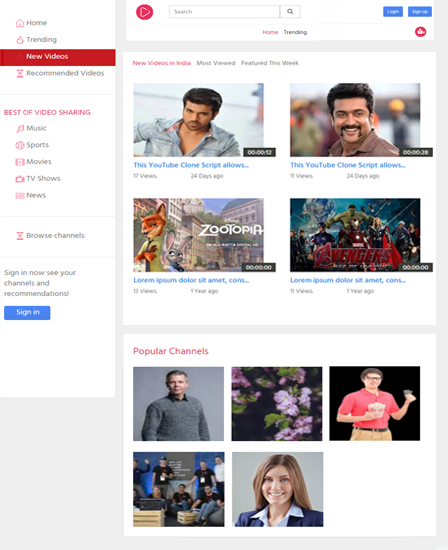Click the 17 Views. text
448x550 pixels.
coord(145,176)
